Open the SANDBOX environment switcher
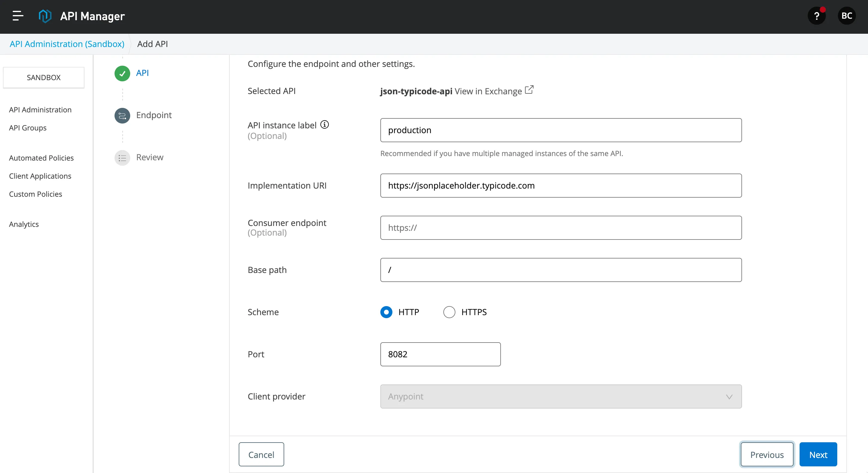This screenshot has width=868, height=473. [x=44, y=77]
